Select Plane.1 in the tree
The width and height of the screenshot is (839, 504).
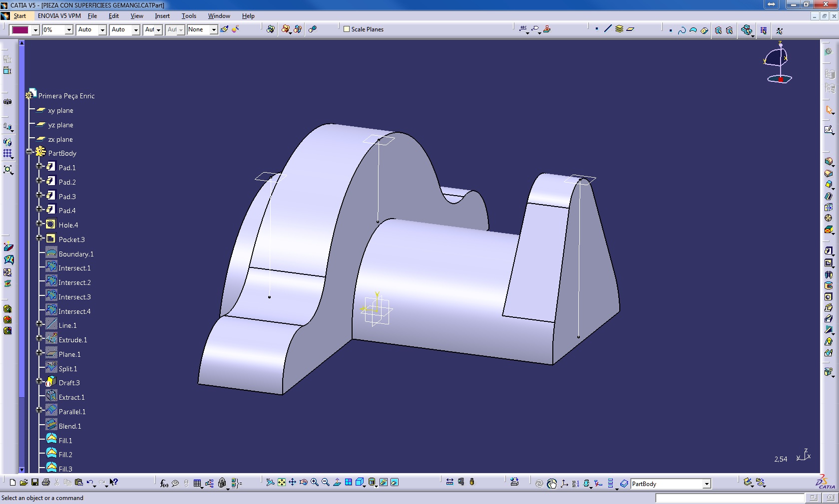[69, 354]
